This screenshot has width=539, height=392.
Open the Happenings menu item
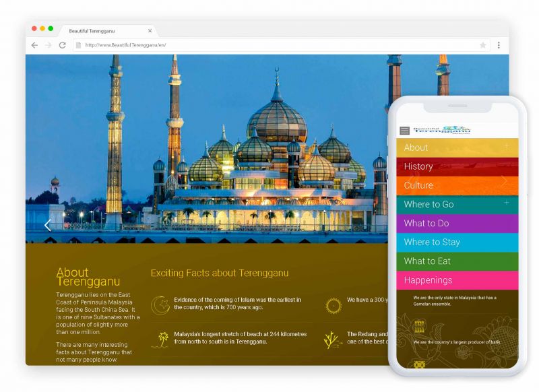coord(428,280)
